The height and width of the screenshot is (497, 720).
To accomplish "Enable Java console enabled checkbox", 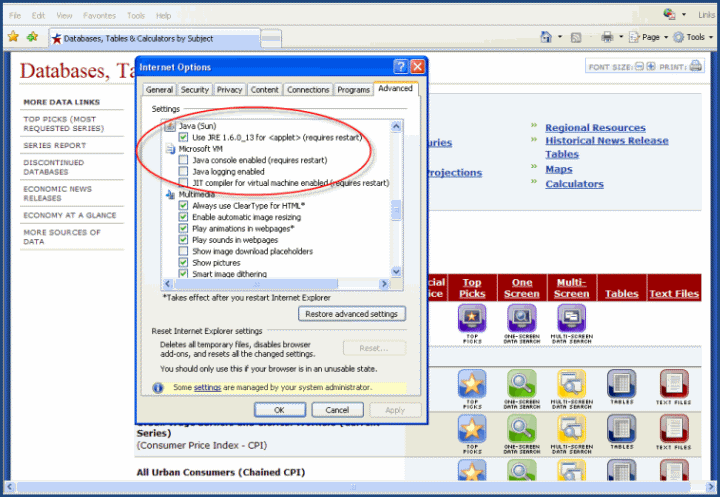I will 183,160.
